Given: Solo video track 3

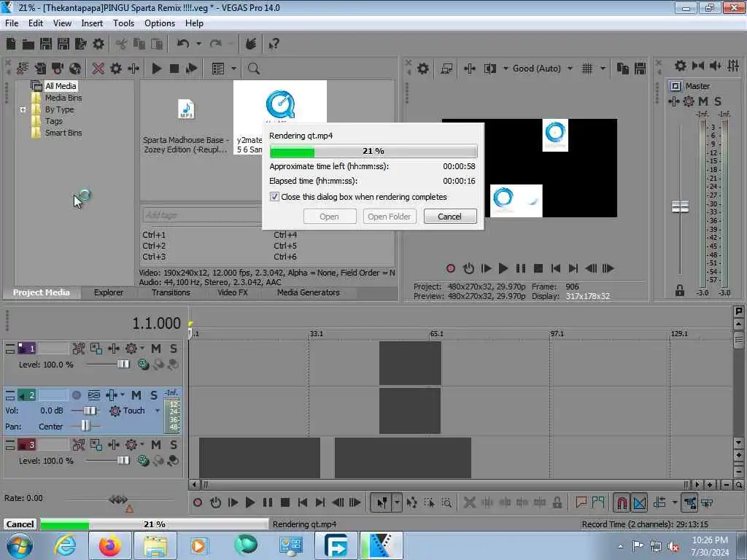Looking at the screenshot, I should 174,445.
